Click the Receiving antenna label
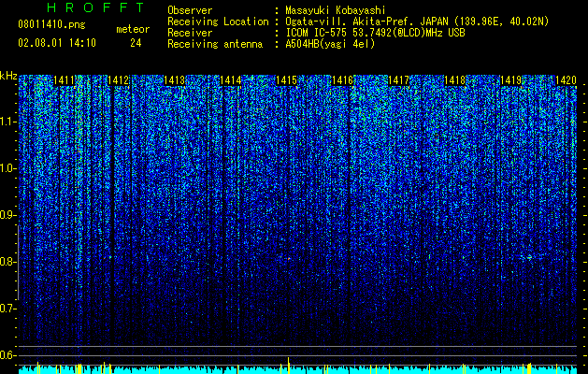Image resolution: width=588 pixels, height=374 pixels. tap(215, 44)
